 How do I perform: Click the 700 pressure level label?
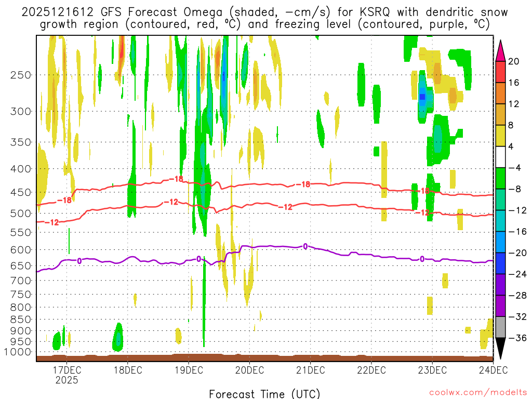coord(21,281)
